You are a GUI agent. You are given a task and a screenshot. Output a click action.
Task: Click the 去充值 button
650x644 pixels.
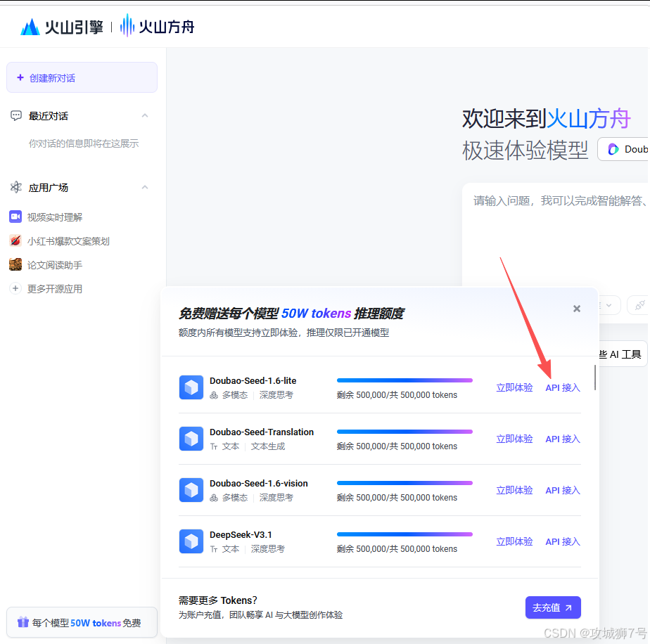click(553, 607)
